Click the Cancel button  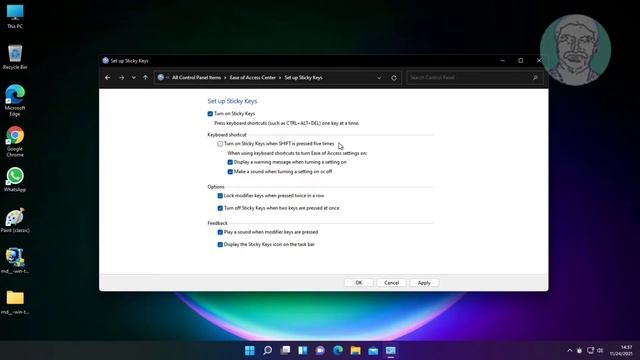click(x=391, y=282)
